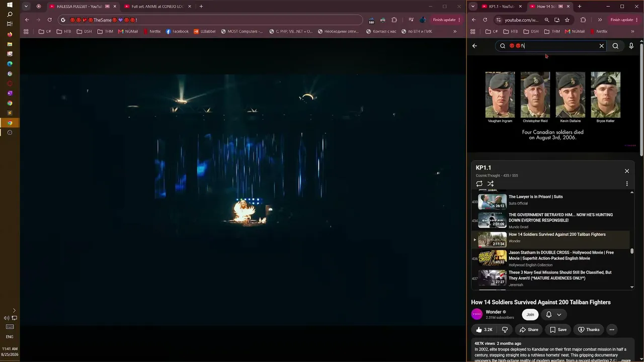This screenshot has width=644, height=362.
Task: Play "These 3 Navy Seal Missions" video
Action: pos(550,278)
